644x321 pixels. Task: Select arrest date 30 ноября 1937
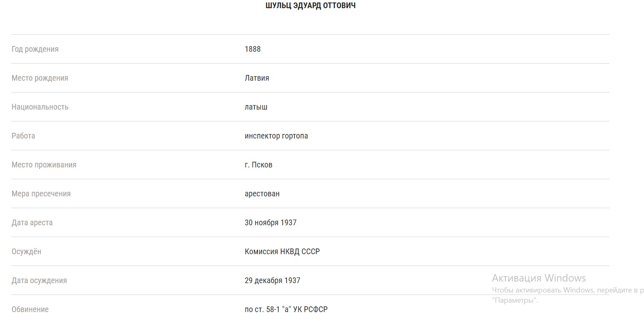point(271,223)
